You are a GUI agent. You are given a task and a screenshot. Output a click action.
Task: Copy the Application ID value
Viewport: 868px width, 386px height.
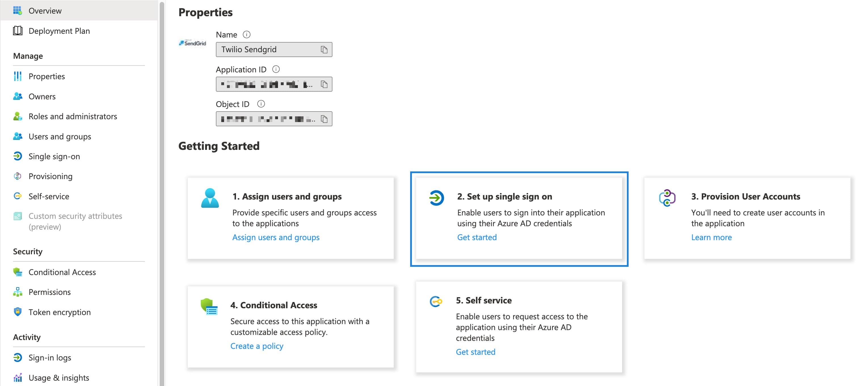click(x=324, y=84)
